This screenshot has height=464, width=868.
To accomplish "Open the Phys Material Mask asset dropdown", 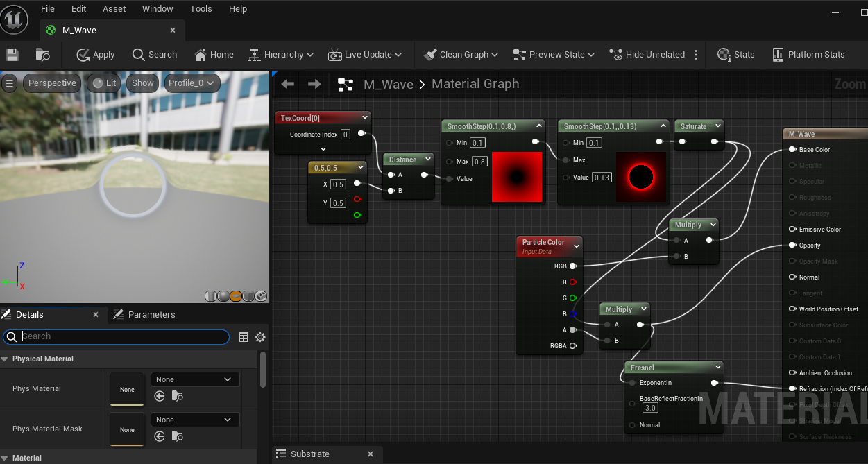I will pyautogui.click(x=195, y=420).
